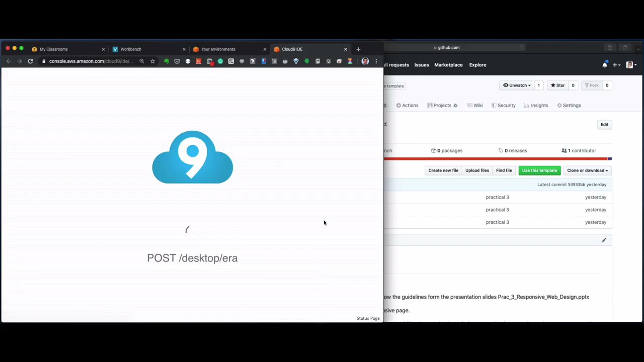Viewport: 644px width, 362px height.
Task: Click the watcher count 1
Action: (538, 85)
